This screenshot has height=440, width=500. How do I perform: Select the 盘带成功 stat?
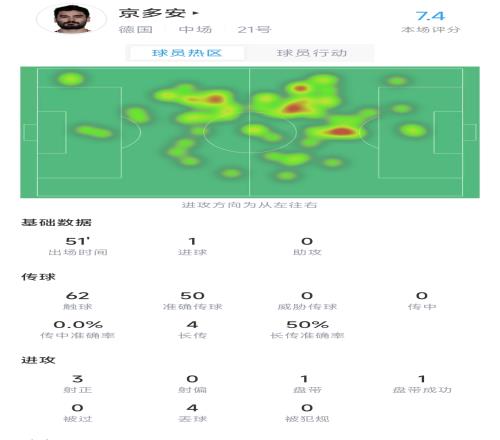[x=422, y=384]
